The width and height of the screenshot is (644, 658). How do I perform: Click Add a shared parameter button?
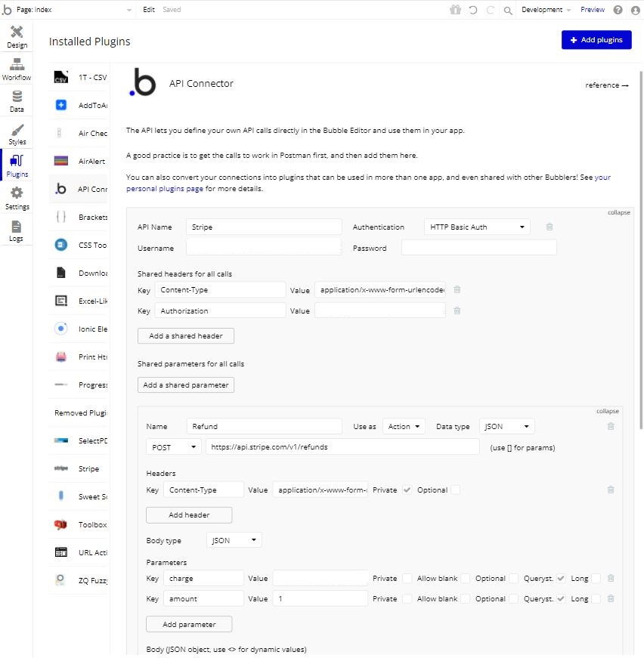pyautogui.click(x=185, y=385)
